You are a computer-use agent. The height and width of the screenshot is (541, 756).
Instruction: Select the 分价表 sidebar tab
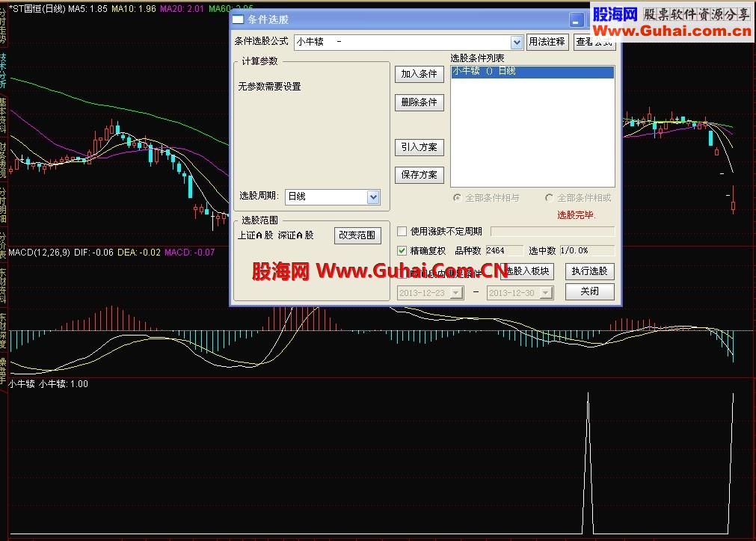(3, 245)
